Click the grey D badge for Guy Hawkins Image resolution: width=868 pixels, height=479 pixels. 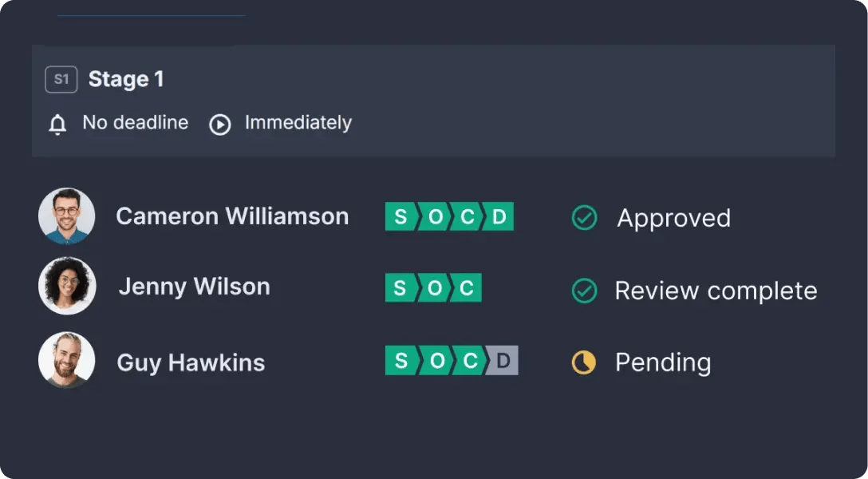[x=503, y=361]
